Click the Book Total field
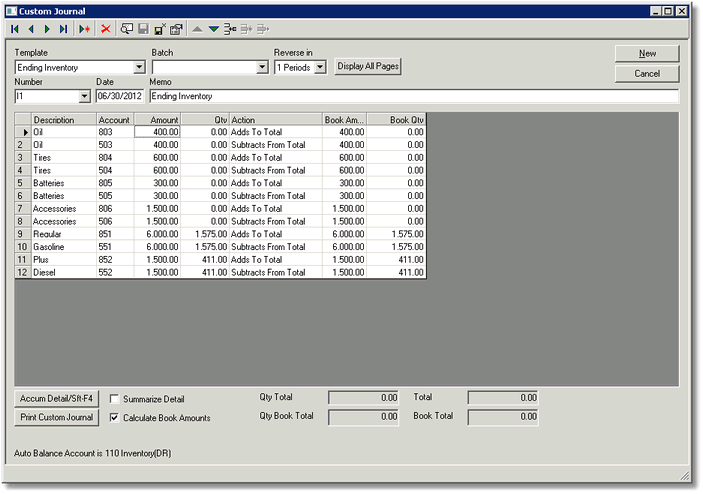This screenshot has height=494, width=703. (x=503, y=417)
